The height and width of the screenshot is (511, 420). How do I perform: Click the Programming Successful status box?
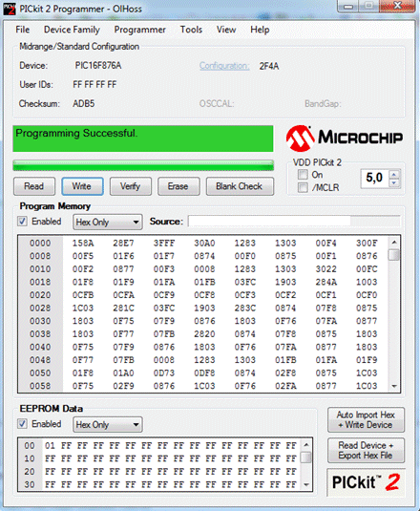point(143,138)
